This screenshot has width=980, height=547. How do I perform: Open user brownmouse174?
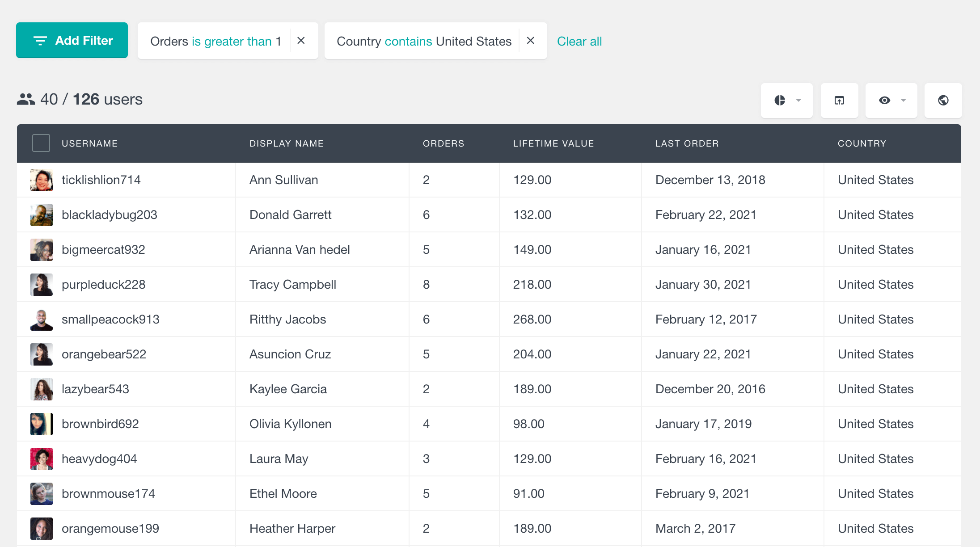[x=108, y=493]
